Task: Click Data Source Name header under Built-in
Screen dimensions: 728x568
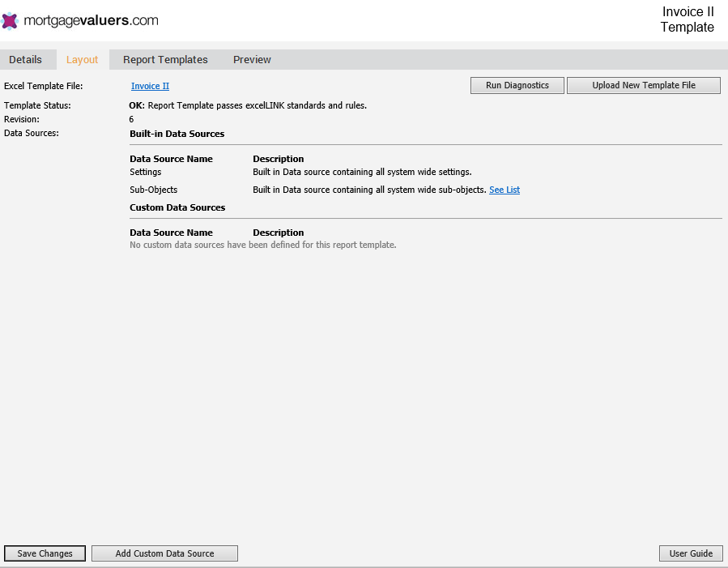Action: [171, 159]
